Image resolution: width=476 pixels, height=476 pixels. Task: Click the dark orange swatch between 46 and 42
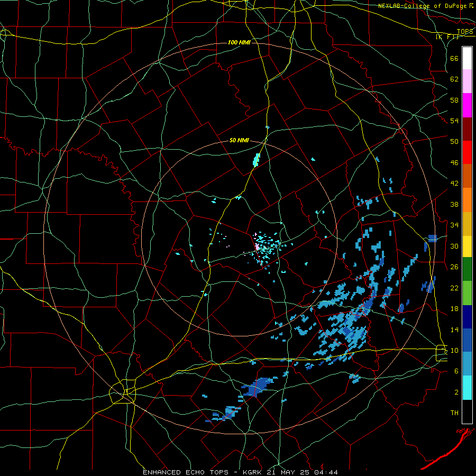[467, 176]
